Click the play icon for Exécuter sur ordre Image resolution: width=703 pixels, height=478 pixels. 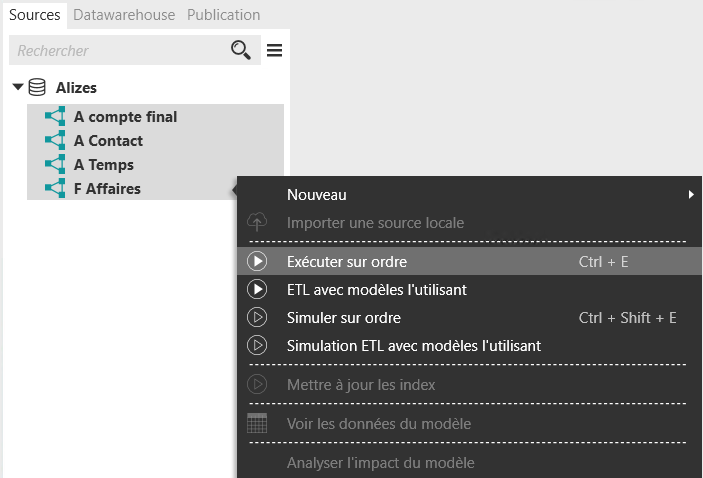[x=257, y=262]
